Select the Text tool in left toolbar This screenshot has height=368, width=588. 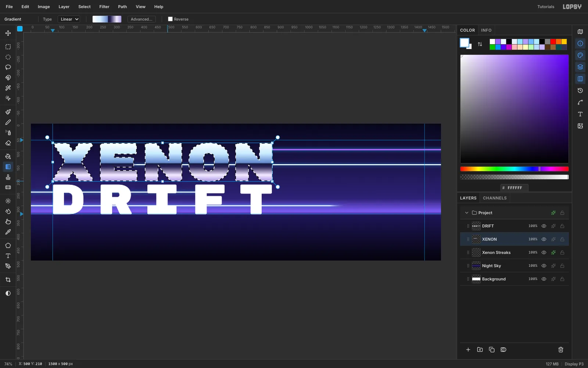pyautogui.click(x=8, y=256)
